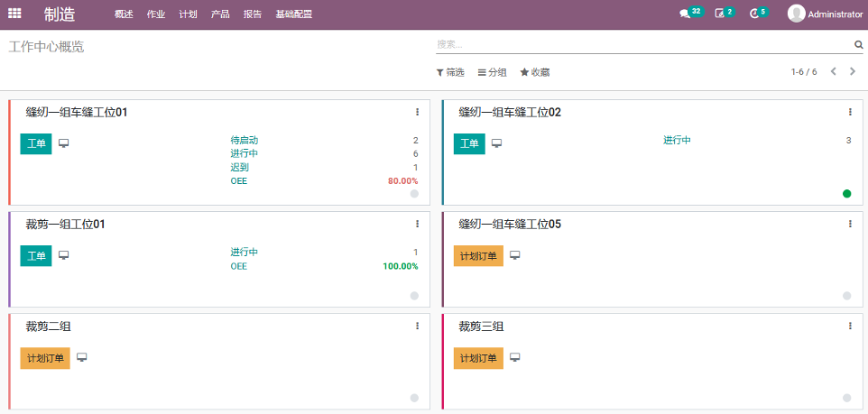Go to previous page arrow
868x414 pixels.
click(x=834, y=71)
